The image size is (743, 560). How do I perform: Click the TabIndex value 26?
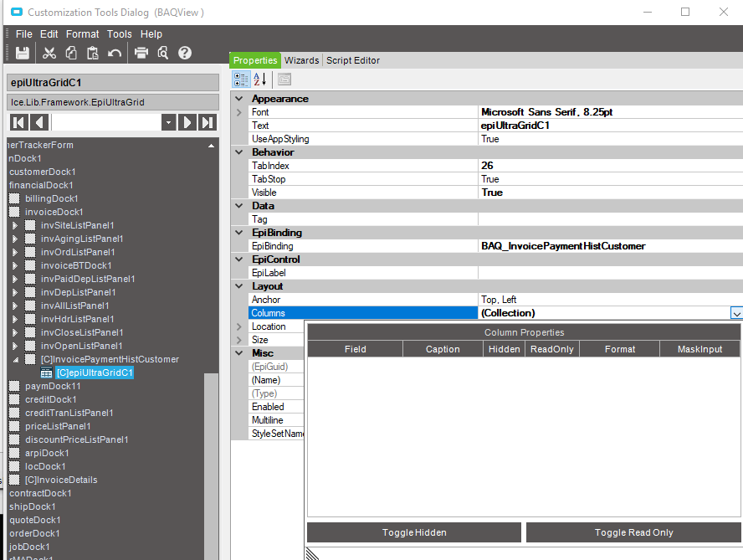pyautogui.click(x=610, y=166)
